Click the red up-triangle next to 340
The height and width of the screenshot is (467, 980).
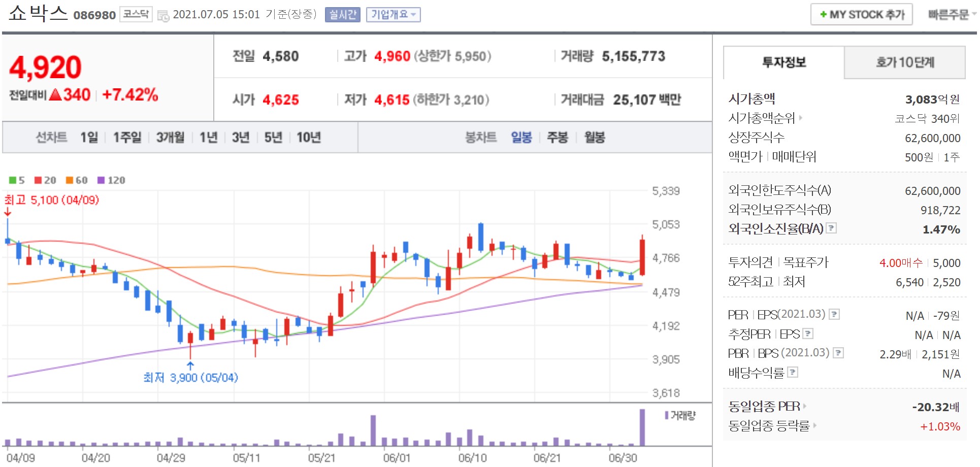(x=56, y=94)
